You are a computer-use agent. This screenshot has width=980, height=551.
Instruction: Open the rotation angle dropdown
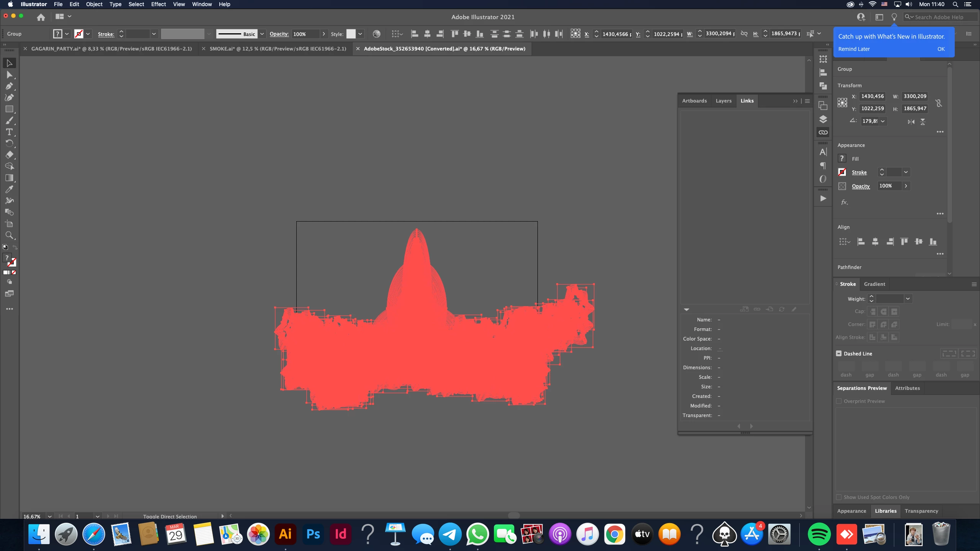[883, 121]
